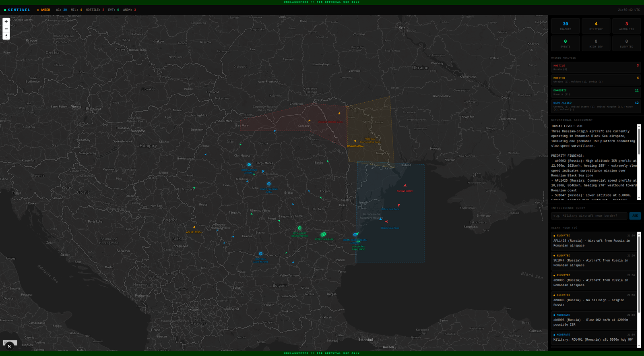Viewport: 644px width, 356px height.
Task: Select the orange aircraft northeast of Suceava
Action: (x=310, y=120)
